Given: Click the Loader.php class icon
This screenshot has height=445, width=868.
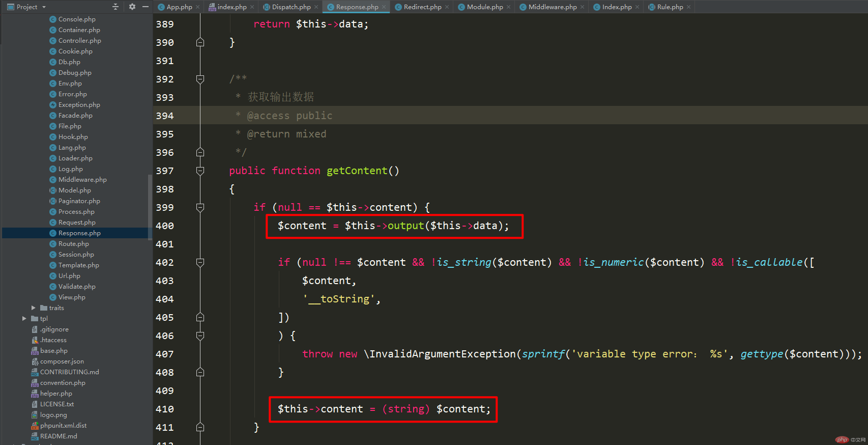Looking at the screenshot, I should click(x=53, y=158).
